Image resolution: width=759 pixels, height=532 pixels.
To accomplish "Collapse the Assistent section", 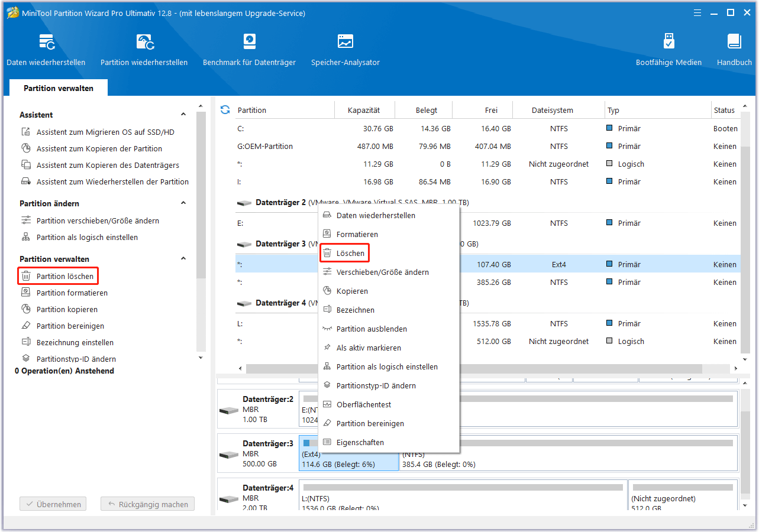I will (183, 115).
